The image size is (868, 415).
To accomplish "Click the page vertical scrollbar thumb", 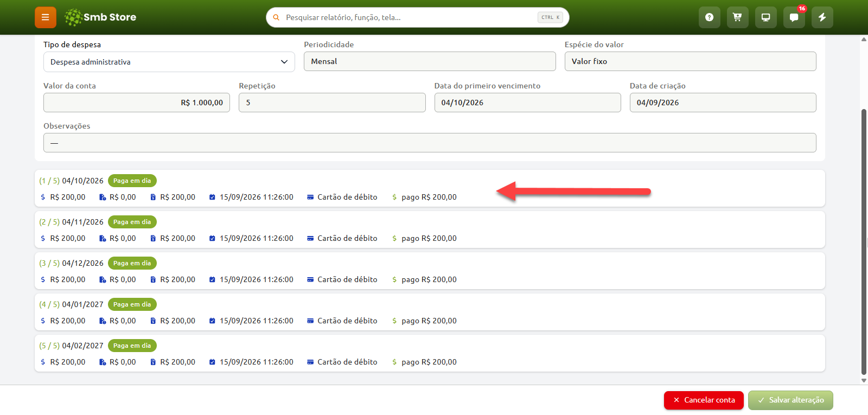I will pyautogui.click(x=864, y=241).
